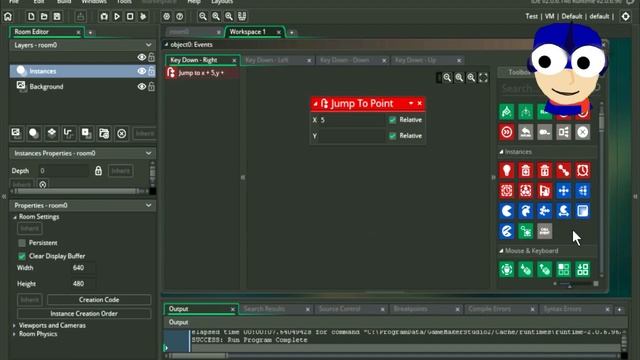Open Game Options gear icon

(x=167, y=17)
